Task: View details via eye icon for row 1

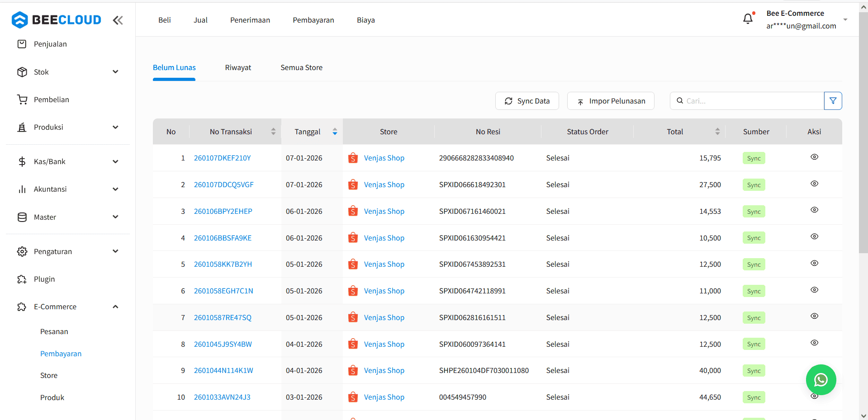Action: coord(814,157)
